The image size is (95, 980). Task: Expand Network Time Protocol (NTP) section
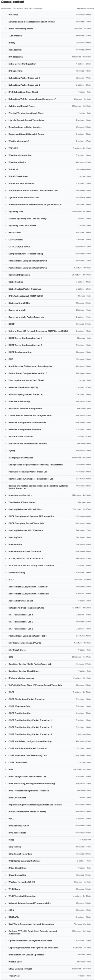pos(47,387)
